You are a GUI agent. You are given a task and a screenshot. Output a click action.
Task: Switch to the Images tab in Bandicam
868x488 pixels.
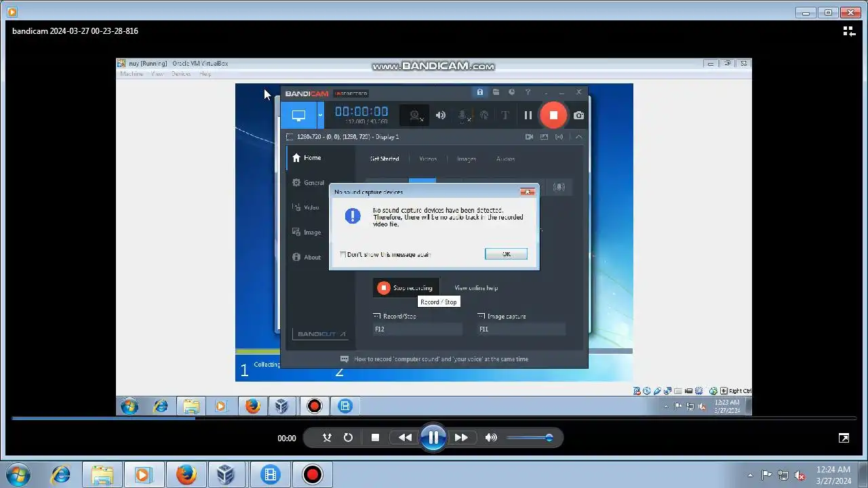(467, 159)
